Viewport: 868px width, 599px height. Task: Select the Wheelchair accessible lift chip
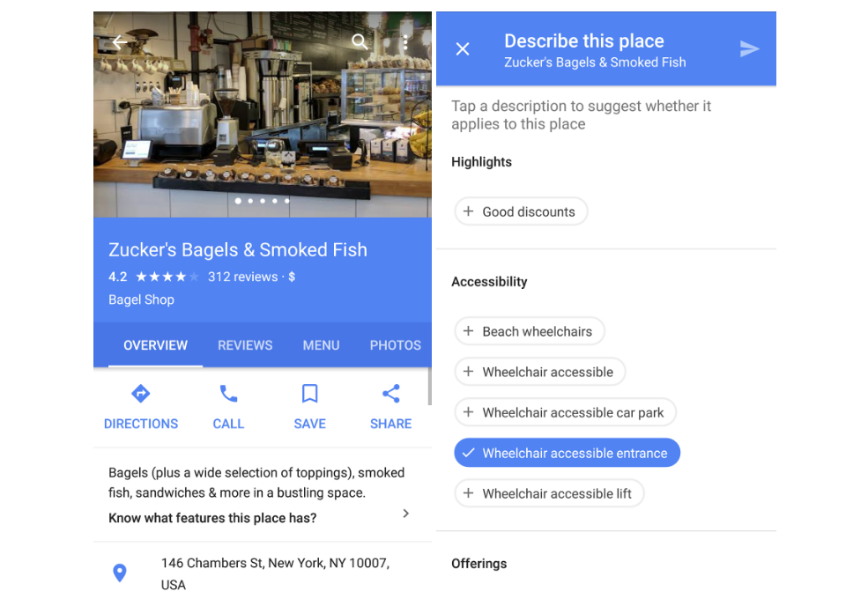pyautogui.click(x=549, y=493)
